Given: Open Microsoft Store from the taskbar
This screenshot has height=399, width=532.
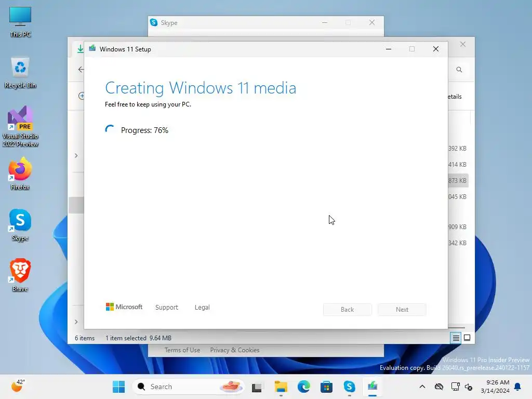Looking at the screenshot, I should pos(326,387).
